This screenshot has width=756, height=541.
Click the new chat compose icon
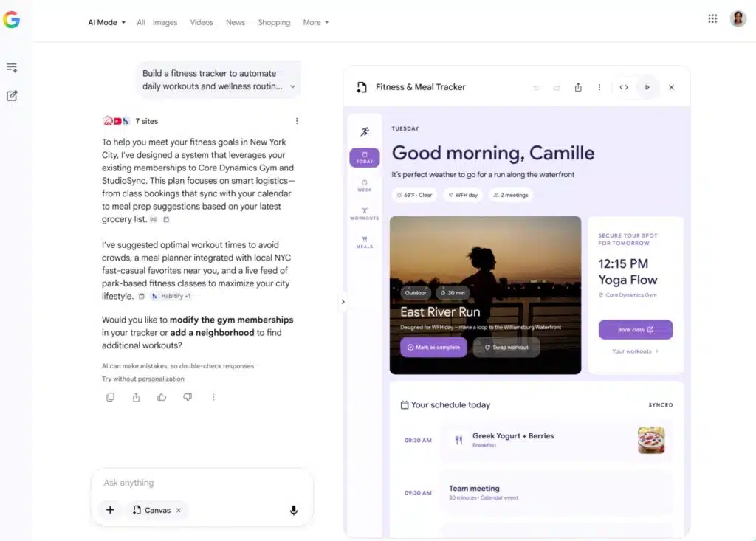[x=12, y=95]
